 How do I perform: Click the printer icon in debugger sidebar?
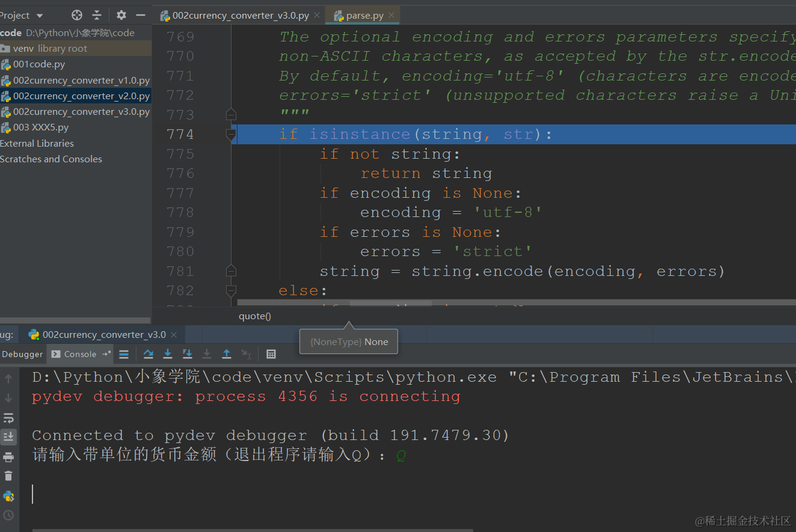click(8, 456)
